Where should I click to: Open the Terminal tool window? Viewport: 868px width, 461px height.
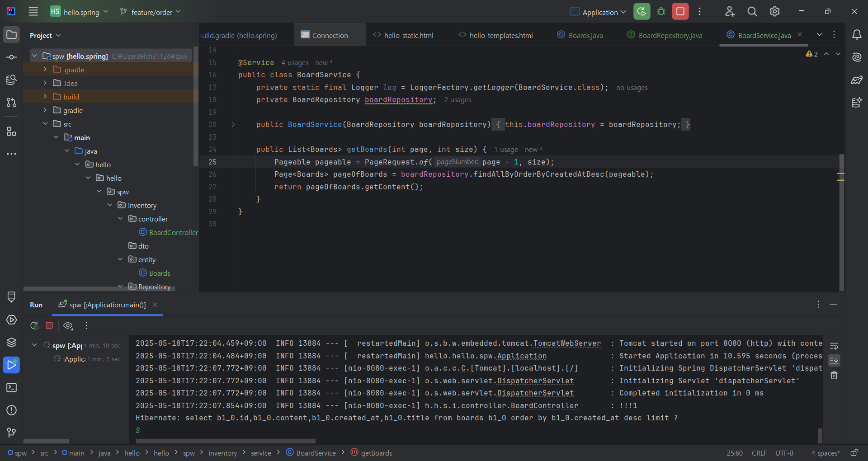(11, 387)
